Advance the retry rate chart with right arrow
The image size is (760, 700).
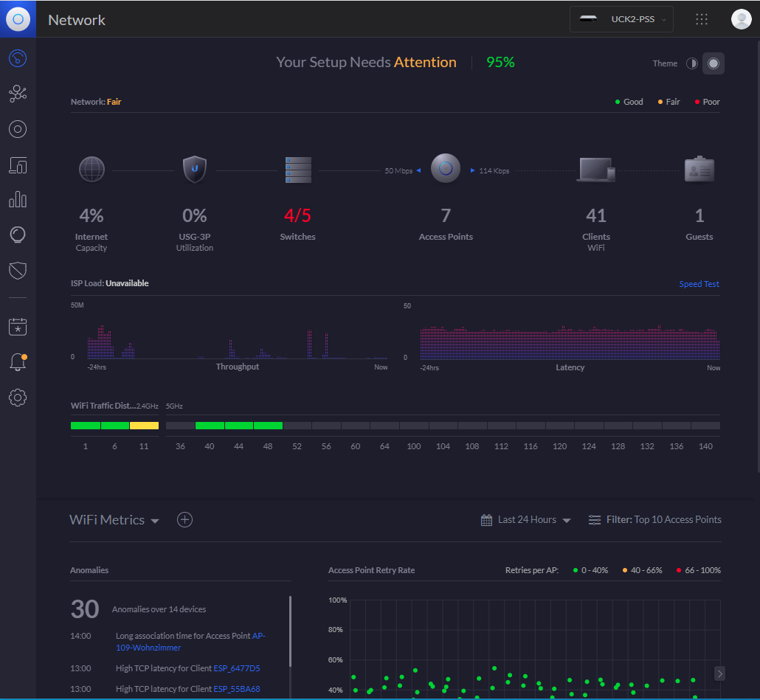pos(719,673)
